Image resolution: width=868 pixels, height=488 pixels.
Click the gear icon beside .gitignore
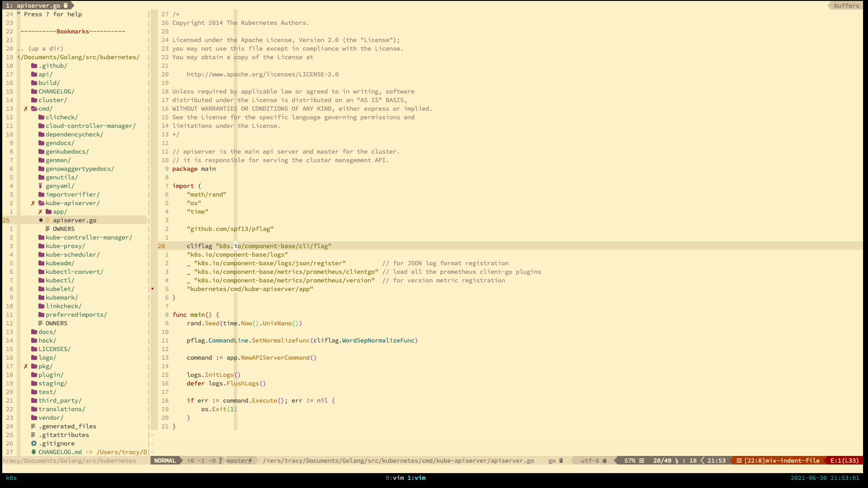click(33, 444)
